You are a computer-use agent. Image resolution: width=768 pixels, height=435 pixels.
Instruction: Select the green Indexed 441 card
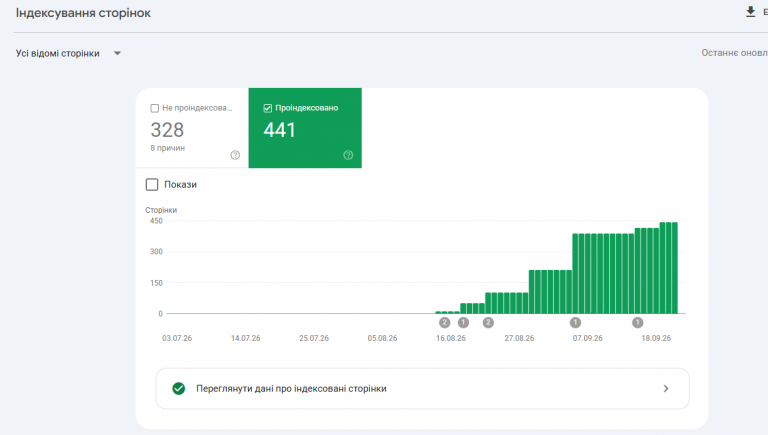305,128
